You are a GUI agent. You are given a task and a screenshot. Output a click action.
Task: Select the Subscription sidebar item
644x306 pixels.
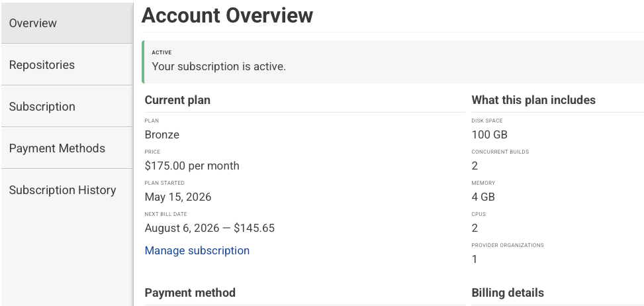coord(67,107)
